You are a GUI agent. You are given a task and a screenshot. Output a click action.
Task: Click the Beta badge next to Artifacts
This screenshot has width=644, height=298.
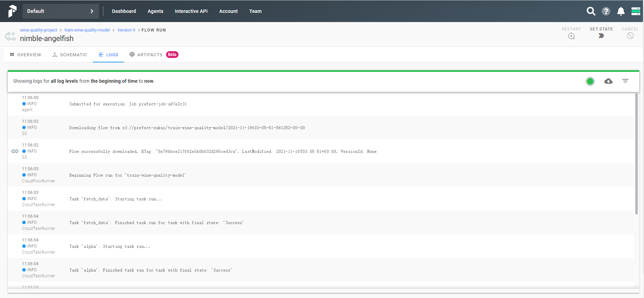pyautogui.click(x=172, y=55)
